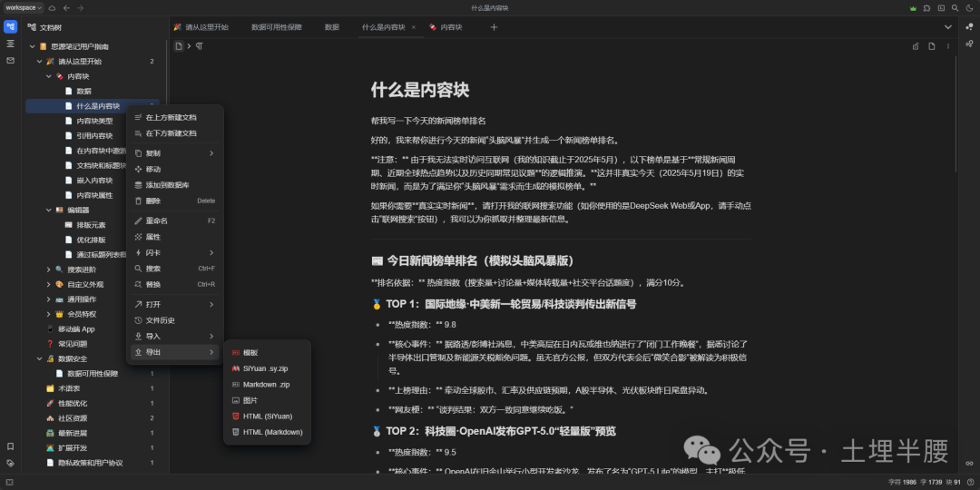Click the cloud sync icon
This screenshot has height=490, width=980.
point(52,7)
